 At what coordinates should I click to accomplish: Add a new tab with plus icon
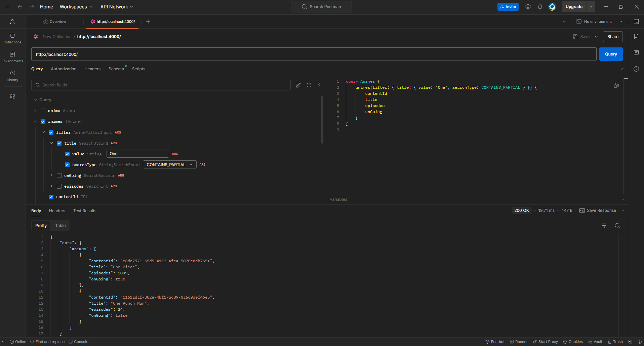[148, 22]
